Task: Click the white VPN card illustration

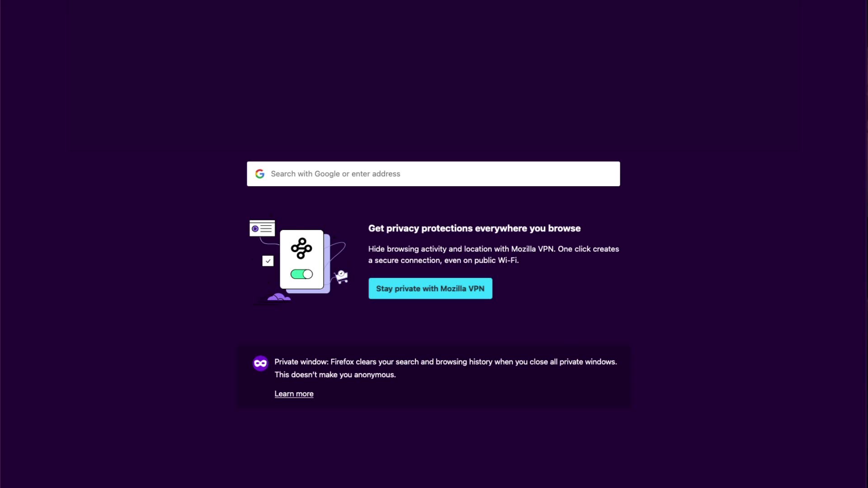Action: click(x=302, y=259)
